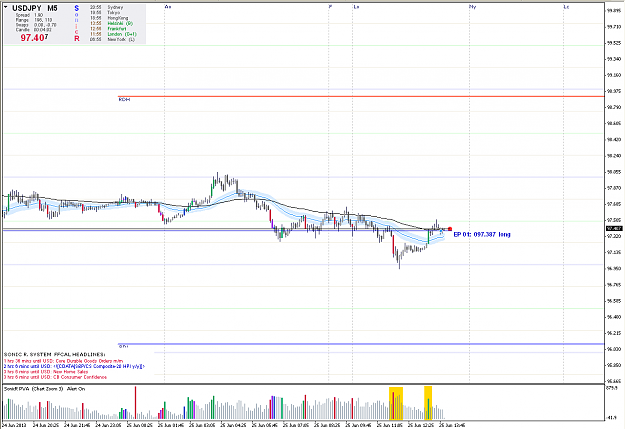This screenshot has height=429, width=625.
Task: Click the black current price tag on the scale
Action: click(614, 228)
